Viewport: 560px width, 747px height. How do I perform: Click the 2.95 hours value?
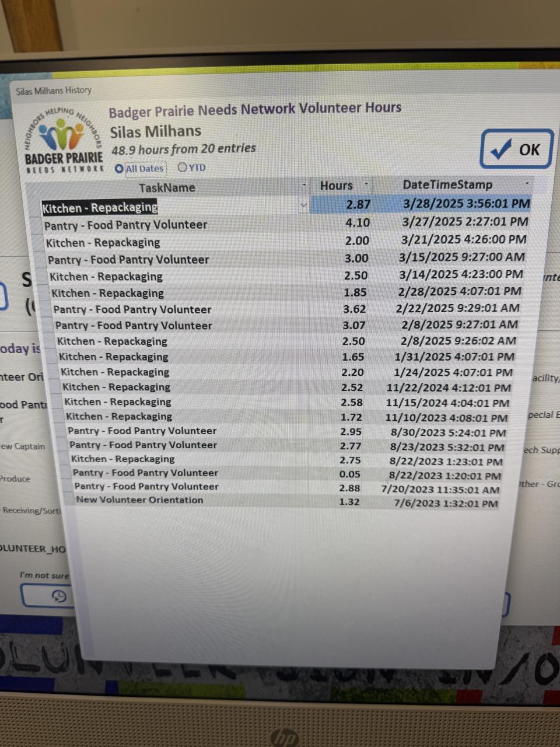tap(351, 432)
